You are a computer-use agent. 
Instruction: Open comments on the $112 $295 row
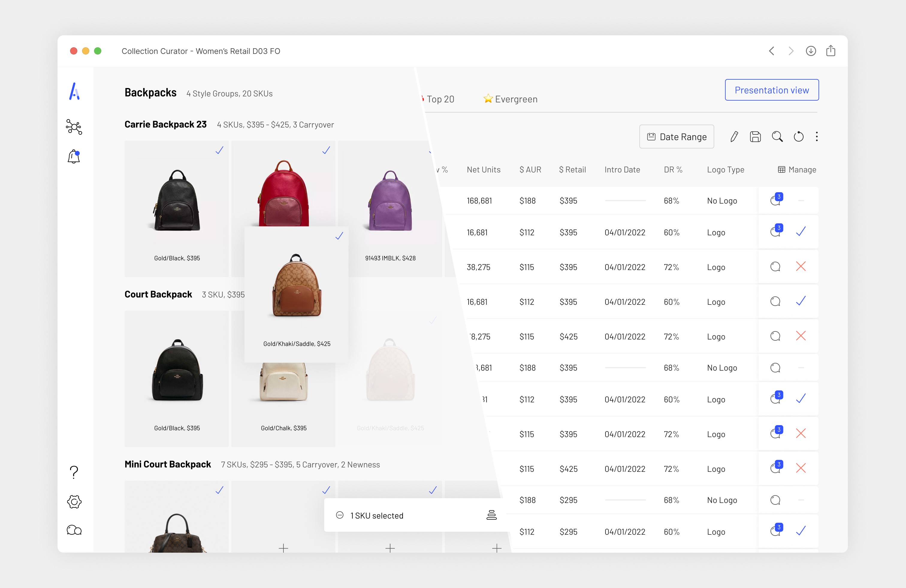tap(776, 530)
